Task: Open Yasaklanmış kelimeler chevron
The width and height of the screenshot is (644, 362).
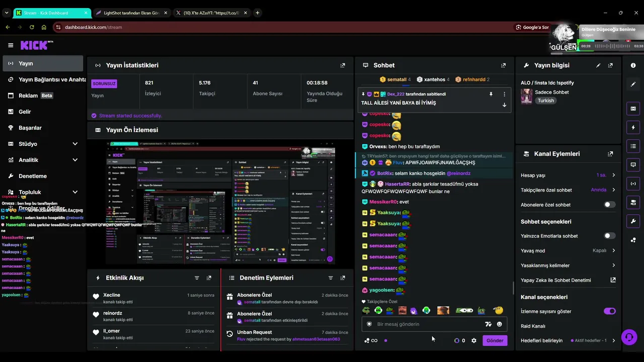Action: [x=613, y=265]
